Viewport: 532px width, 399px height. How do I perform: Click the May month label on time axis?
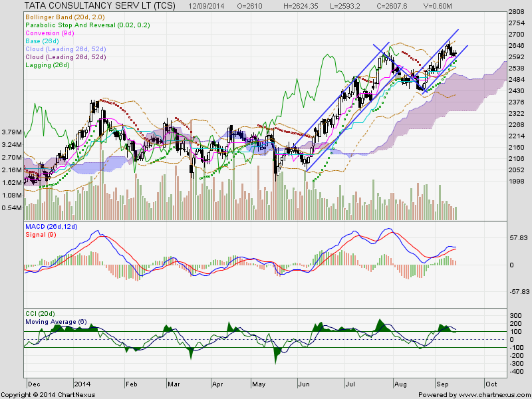click(259, 384)
